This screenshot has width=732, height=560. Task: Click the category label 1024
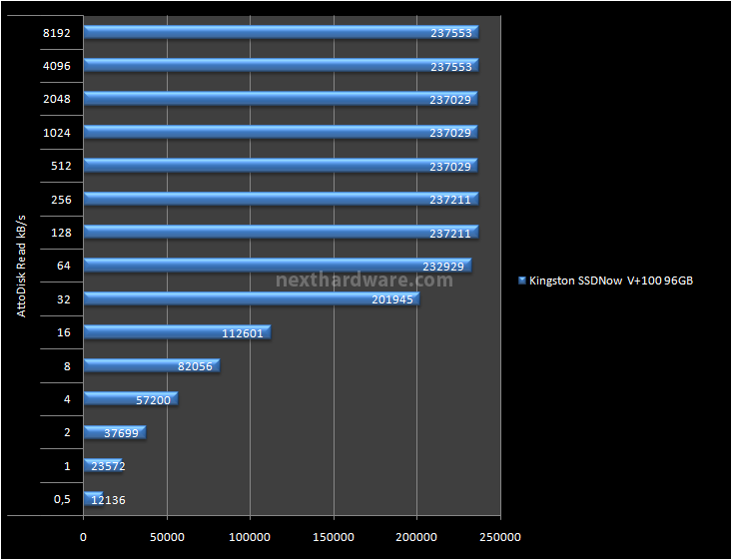(57, 133)
